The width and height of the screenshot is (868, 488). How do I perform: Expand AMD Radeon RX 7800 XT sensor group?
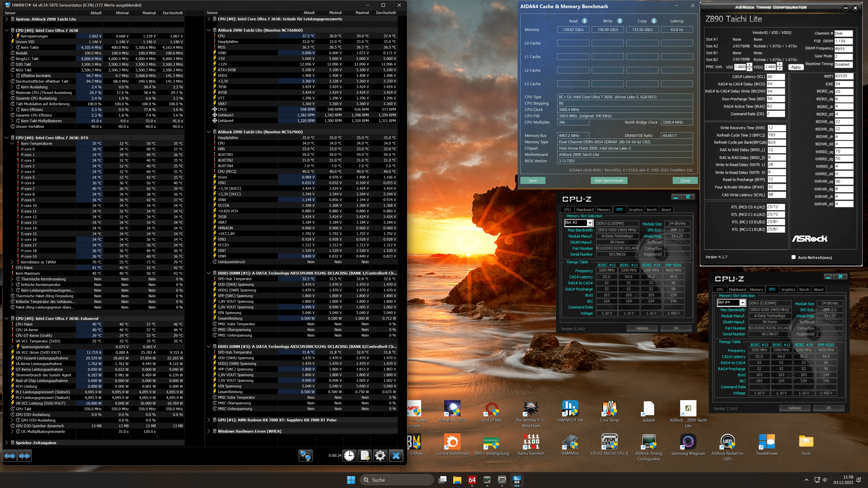coord(209,420)
